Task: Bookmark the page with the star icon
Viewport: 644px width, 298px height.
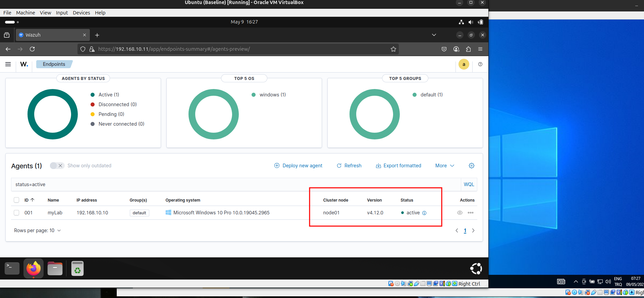Action: pyautogui.click(x=393, y=49)
